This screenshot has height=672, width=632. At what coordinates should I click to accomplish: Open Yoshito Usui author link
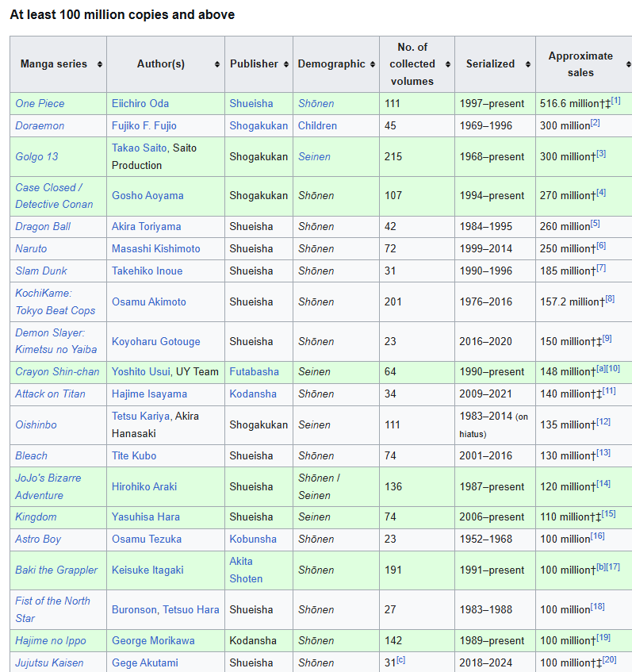tap(141, 372)
